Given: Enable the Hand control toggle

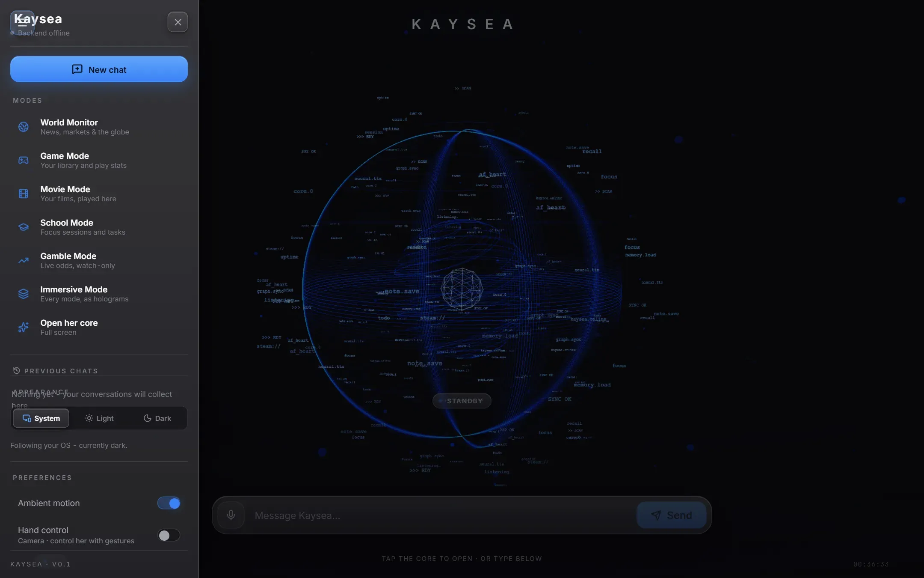Looking at the screenshot, I should [x=169, y=535].
